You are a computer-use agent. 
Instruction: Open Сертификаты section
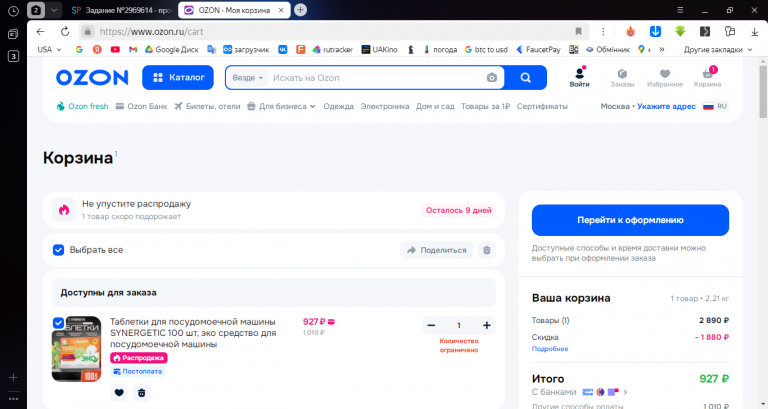(x=542, y=106)
